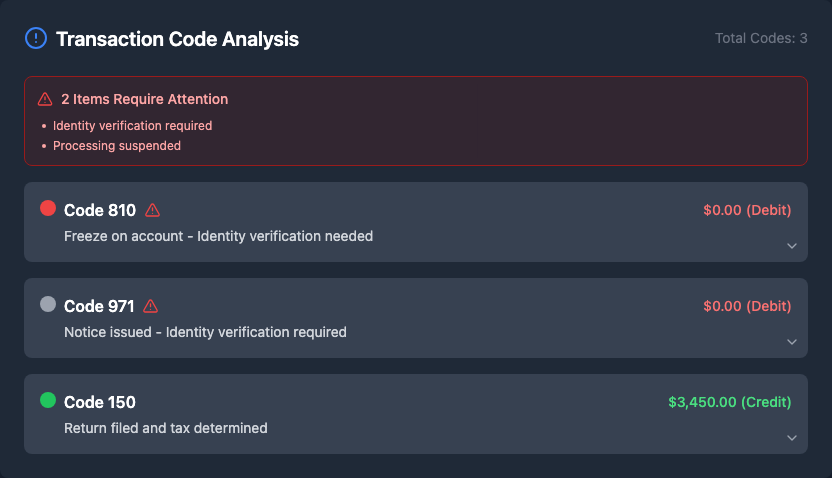Select the "Return filed and tax determined" text
The image size is (832, 478).
(165, 428)
